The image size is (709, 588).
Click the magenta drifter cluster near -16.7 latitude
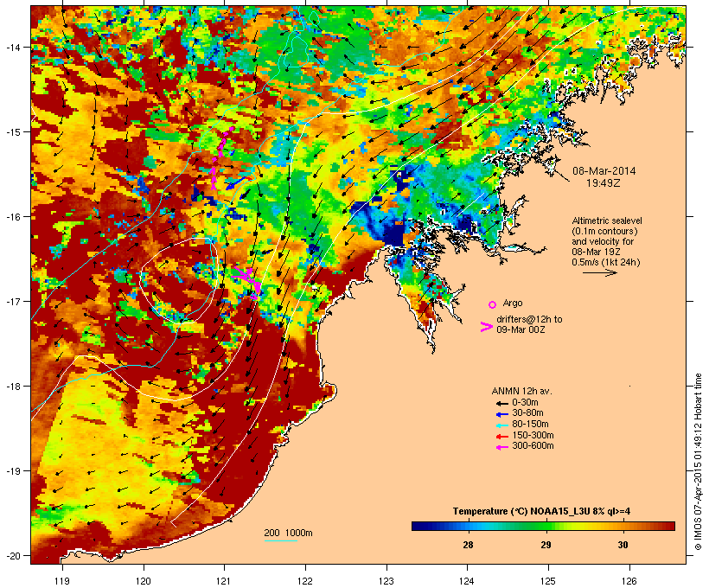(x=247, y=281)
